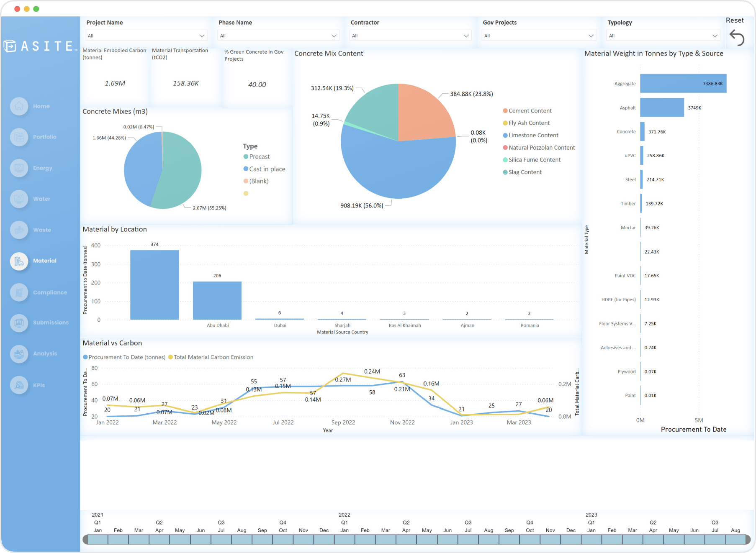Click the Reset filters arrow

(738, 38)
